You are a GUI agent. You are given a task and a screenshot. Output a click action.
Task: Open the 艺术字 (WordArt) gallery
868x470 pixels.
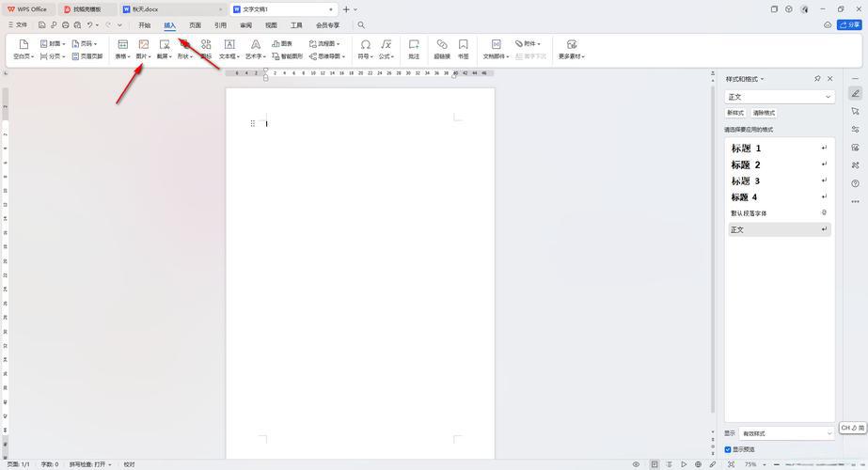pos(255,45)
